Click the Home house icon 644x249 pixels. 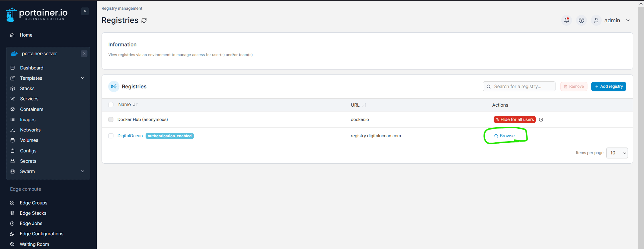[x=12, y=35]
